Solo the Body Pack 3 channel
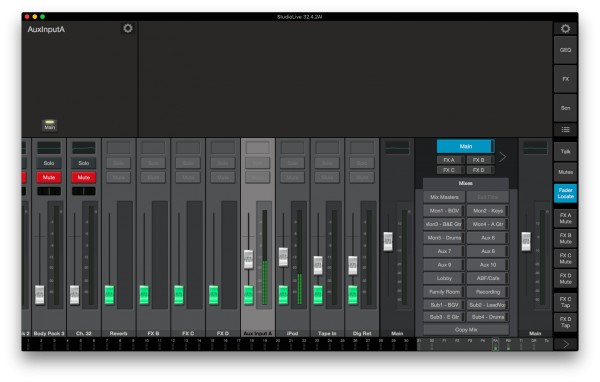Image resolution: width=600 pixels, height=382 pixels. point(49,163)
